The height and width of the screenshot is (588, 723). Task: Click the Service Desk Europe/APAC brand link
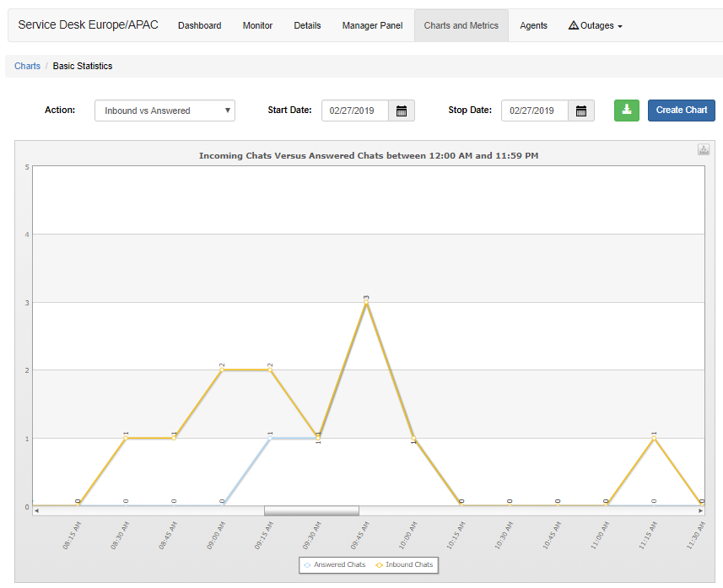click(x=88, y=25)
